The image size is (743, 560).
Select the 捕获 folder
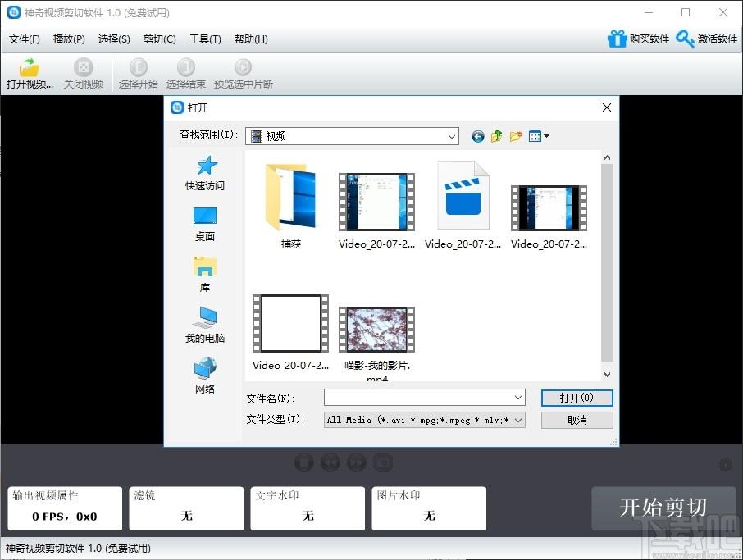pos(291,206)
